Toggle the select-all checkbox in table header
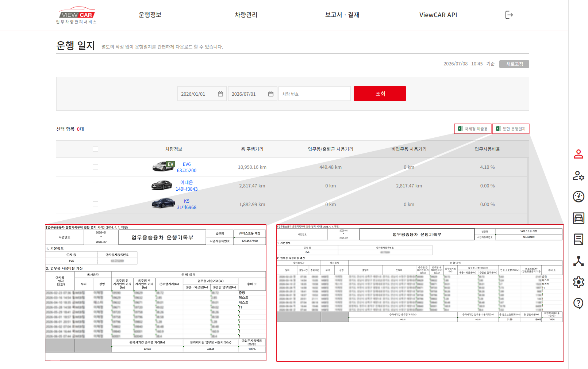The height and width of the screenshot is (369, 588). click(95, 149)
